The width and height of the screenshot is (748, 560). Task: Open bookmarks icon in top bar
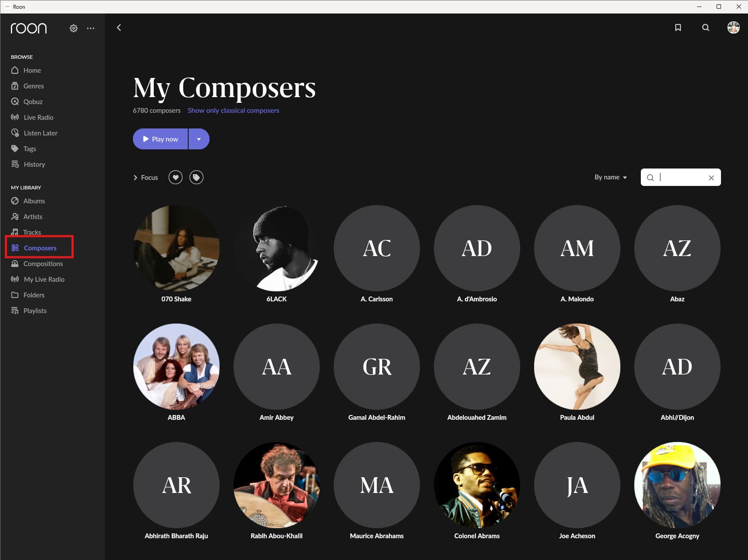[678, 28]
